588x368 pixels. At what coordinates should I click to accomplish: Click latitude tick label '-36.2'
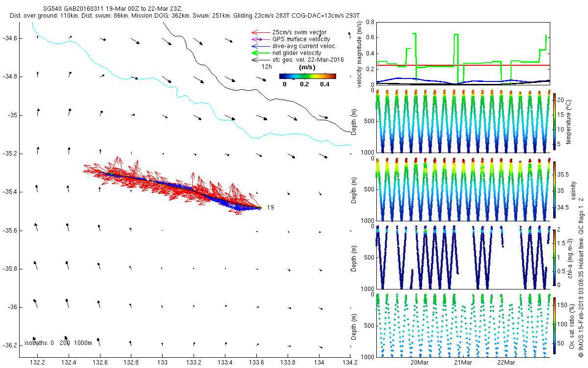pyautogui.click(x=9, y=345)
